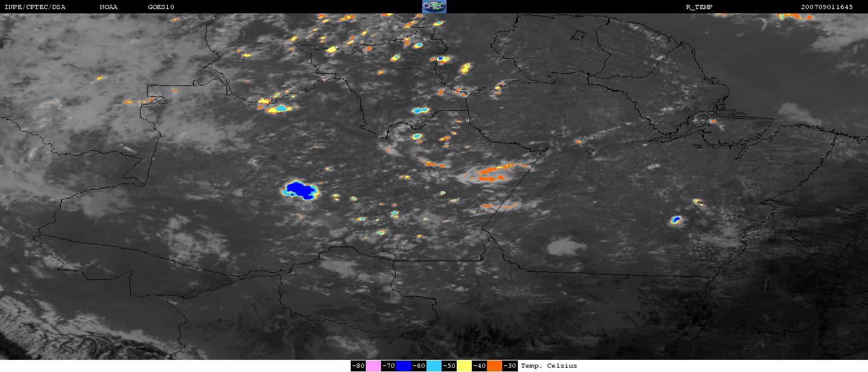Pick the dark blue legend color swatch

[404, 366]
